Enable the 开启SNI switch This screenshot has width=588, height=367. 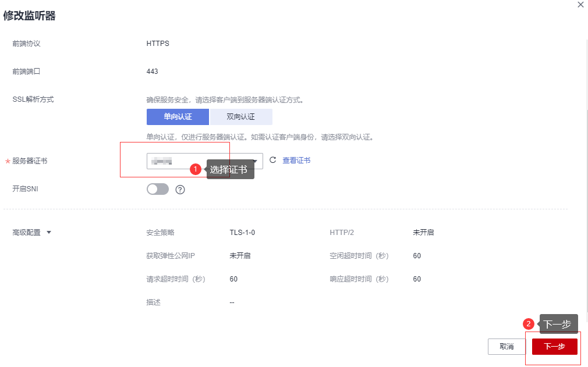157,189
